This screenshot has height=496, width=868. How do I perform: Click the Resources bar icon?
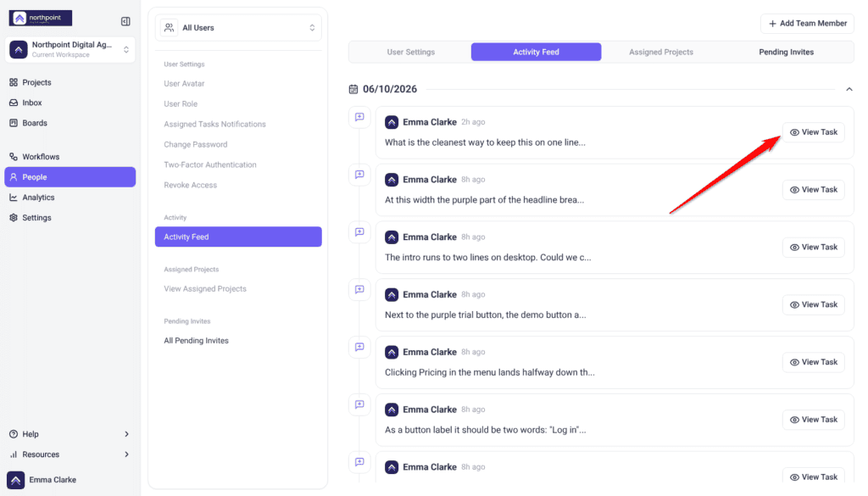[x=14, y=454]
